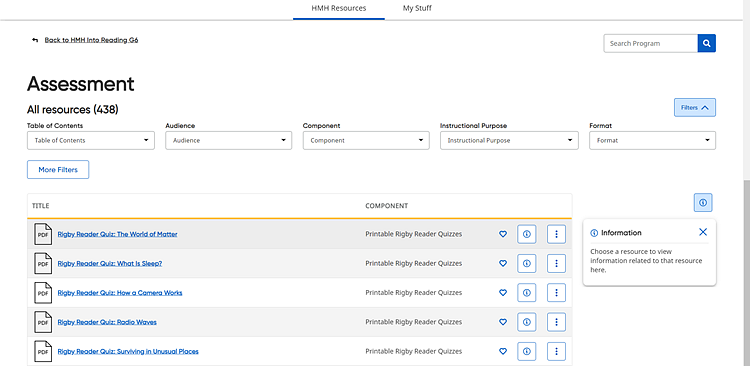Screen dimensions: 750x366
Task: Close the Information panel
Action: tap(703, 232)
